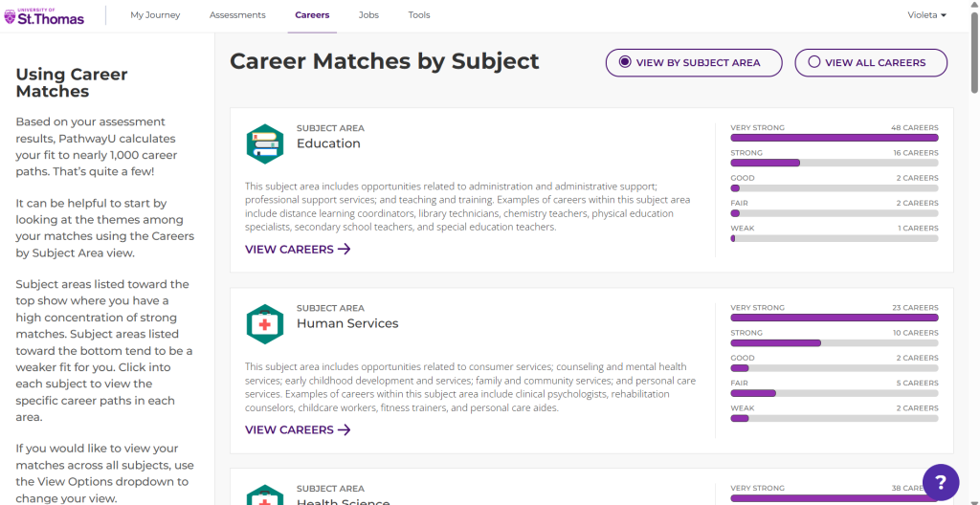Select the View By Subject Area radio option
The height and width of the screenshot is (505, 980).
[x=694, y=62]
